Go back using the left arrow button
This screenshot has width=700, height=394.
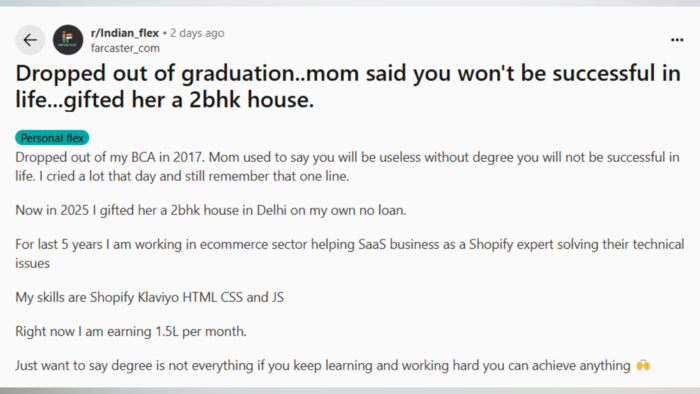(30, 40)
